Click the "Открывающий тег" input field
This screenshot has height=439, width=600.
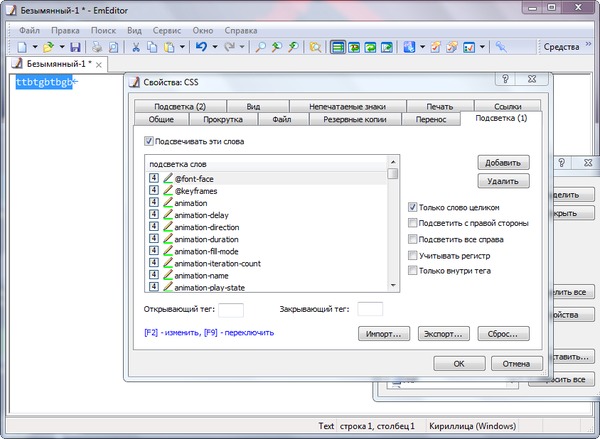(x=231, y=309)
